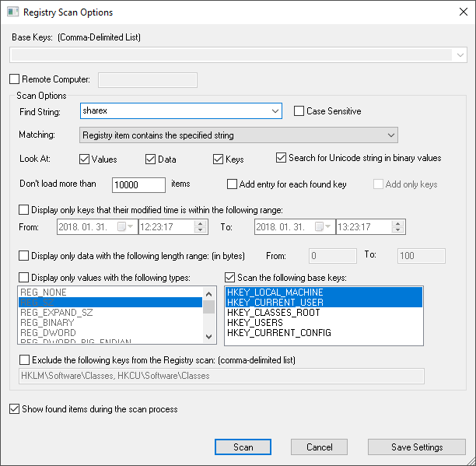The image size is (476, 466).
Task: Click the Registry Scan Options title bar icon
Action: coord(11,12)
